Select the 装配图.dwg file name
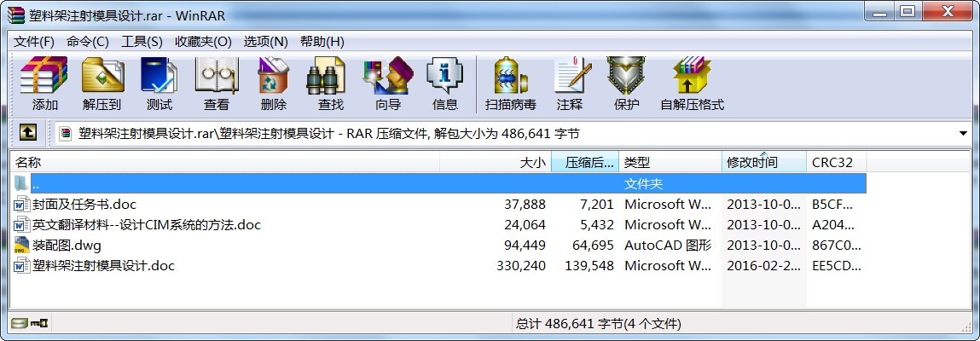The height and width of the screenshot is (341, 980). coord(67,246)
